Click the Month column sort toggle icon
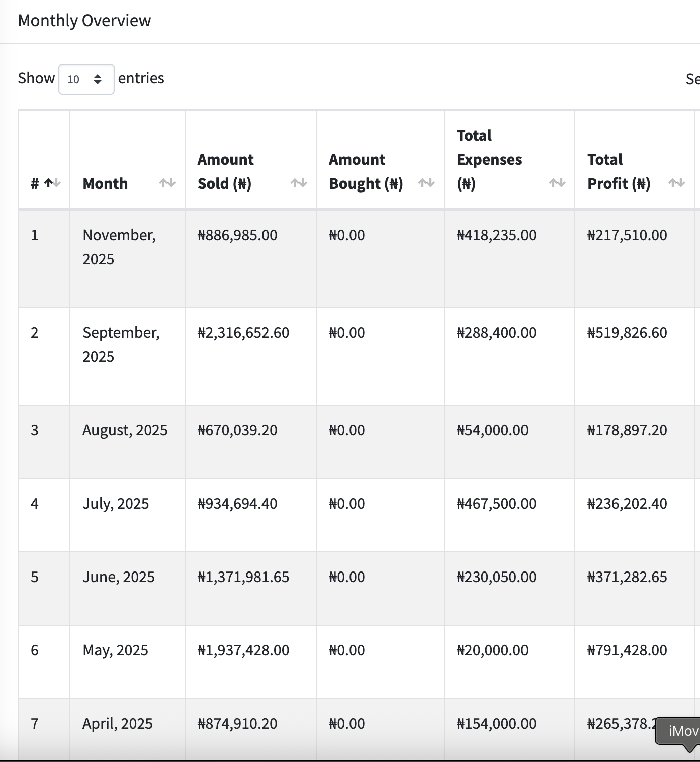This screenshot has width=700, height=762. pyautogui.click(x=168, y=183)
